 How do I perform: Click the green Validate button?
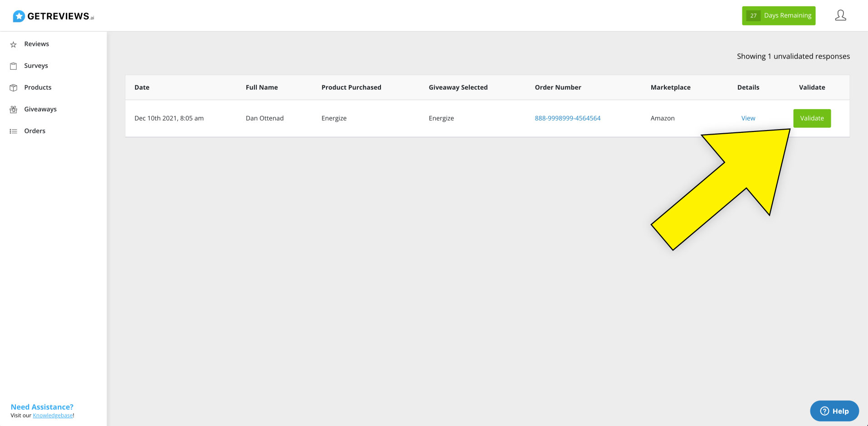click(812, 118)
